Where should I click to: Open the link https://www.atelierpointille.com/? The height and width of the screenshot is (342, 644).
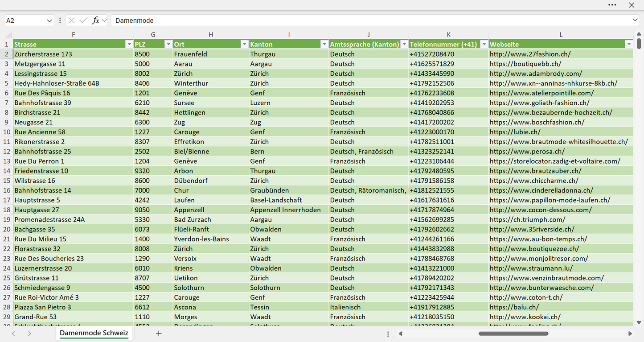[x=541, y=93]
